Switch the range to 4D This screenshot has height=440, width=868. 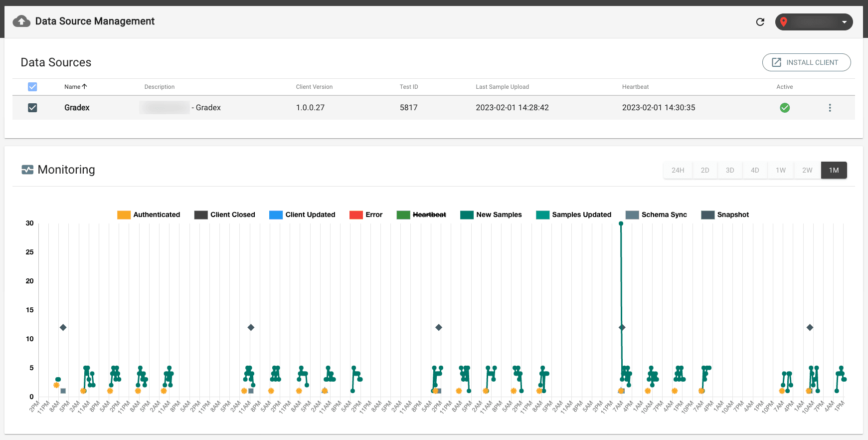pos(755,170)
